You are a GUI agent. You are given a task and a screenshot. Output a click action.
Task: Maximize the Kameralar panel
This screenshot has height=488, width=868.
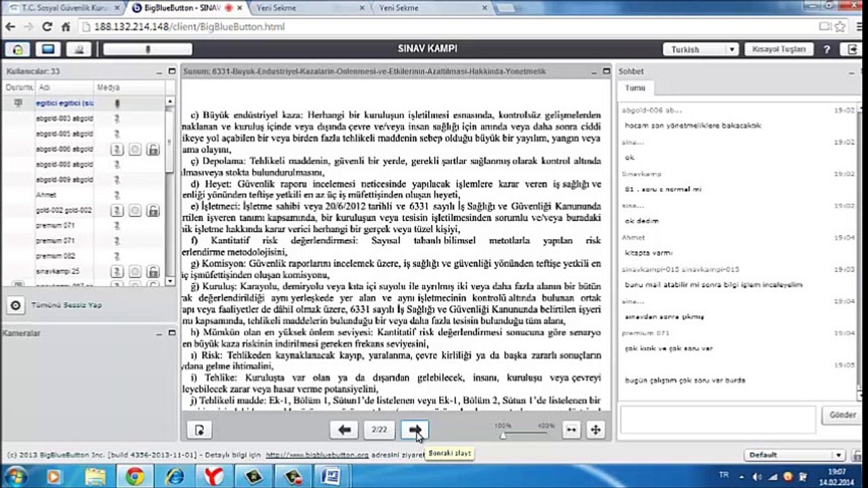click(172, 333)
